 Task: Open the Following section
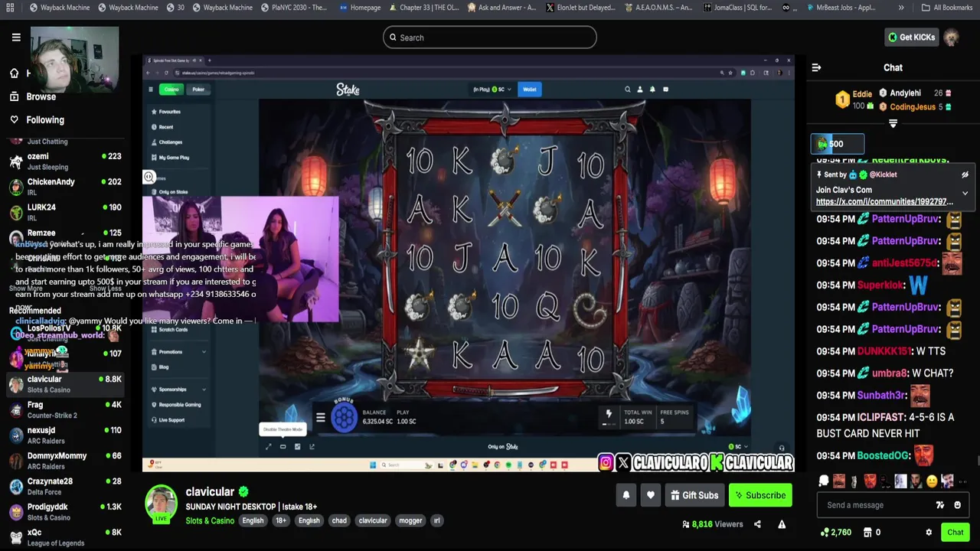[37, 119]
